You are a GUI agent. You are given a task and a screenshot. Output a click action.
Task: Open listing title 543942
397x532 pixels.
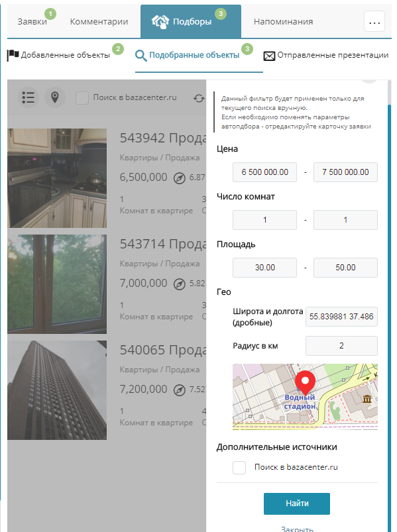(x=163, y=138)
